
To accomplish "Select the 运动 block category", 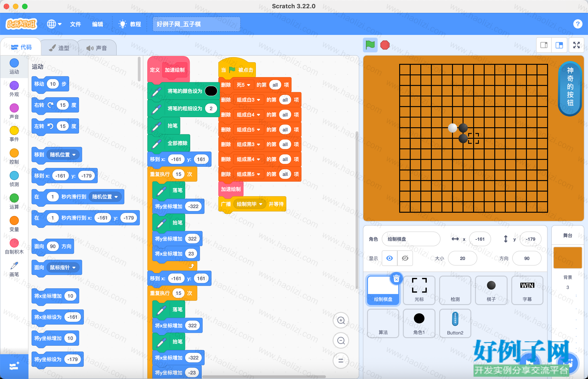I will pos(14,66).
